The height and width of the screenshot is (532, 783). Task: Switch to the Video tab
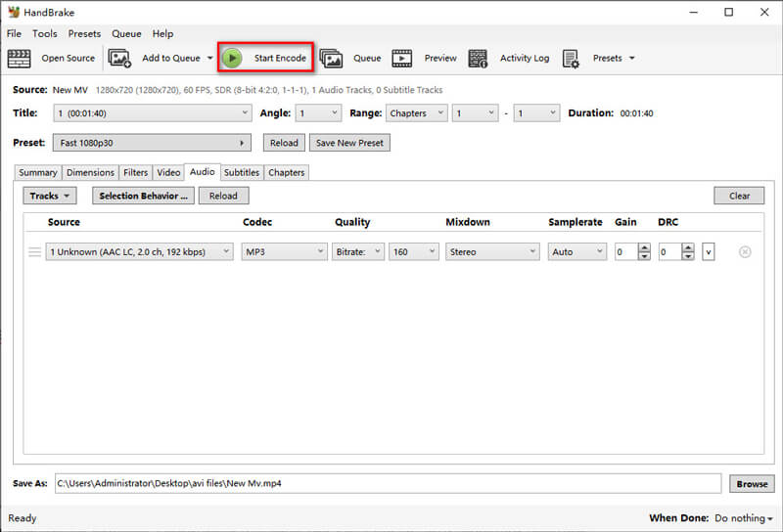pyautogui.click(x=168, y=173)
